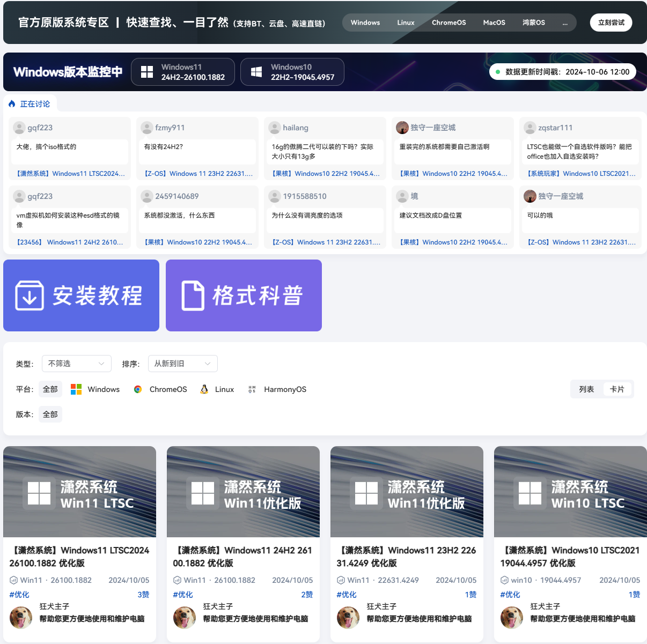Viewport: 647px width, 644px height.
Task: Expand the ... overflow menu in top navigation
Action: pos(564,23)
